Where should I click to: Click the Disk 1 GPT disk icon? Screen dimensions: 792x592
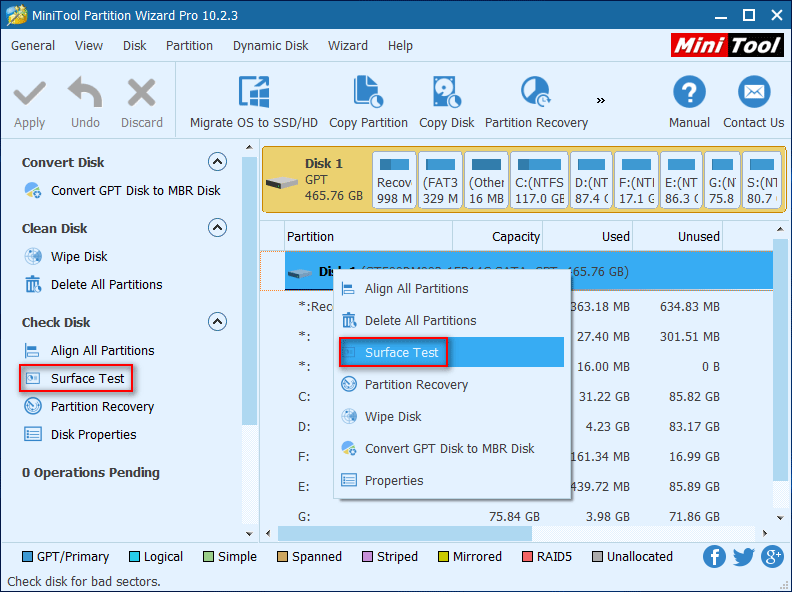click(281, 182)
